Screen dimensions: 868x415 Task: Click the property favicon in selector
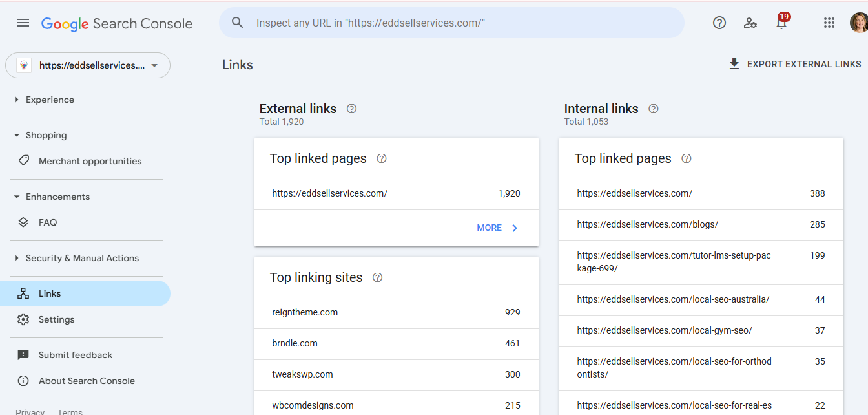coord(24,65)
